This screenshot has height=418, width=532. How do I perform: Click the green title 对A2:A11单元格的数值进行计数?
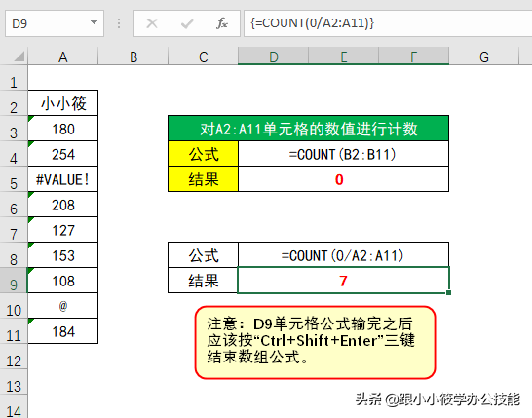309,129
